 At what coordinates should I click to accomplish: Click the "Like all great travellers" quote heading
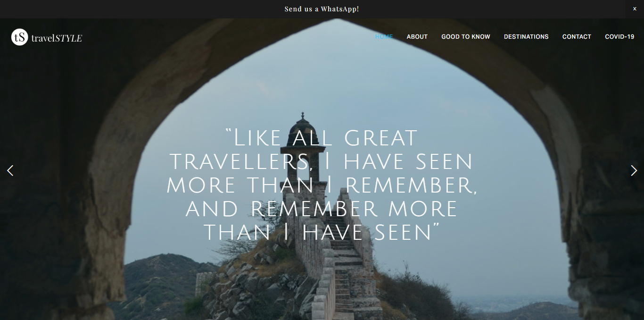322,185
